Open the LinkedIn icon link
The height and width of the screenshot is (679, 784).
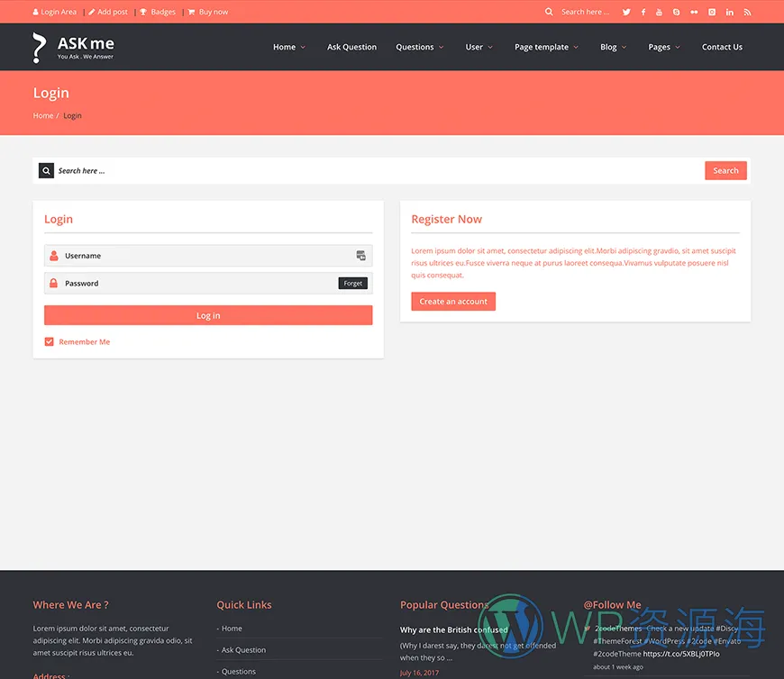(x=729, y=12)
